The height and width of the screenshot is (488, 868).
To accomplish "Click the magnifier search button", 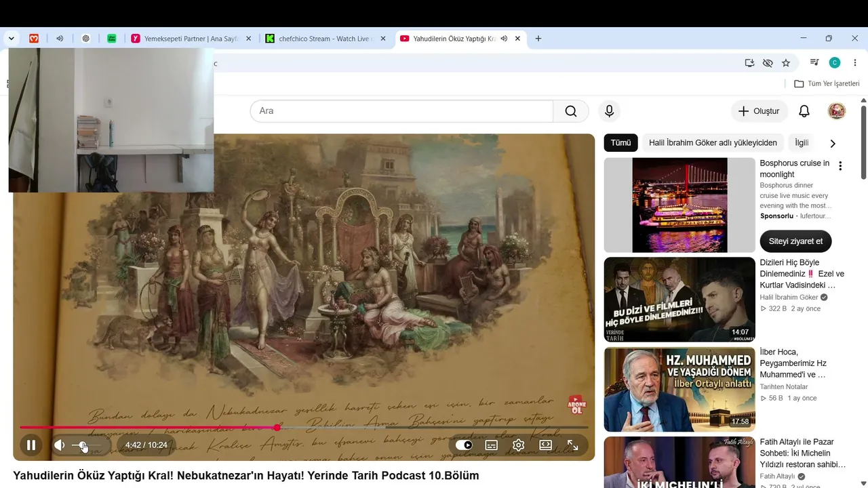I will 571,111.
